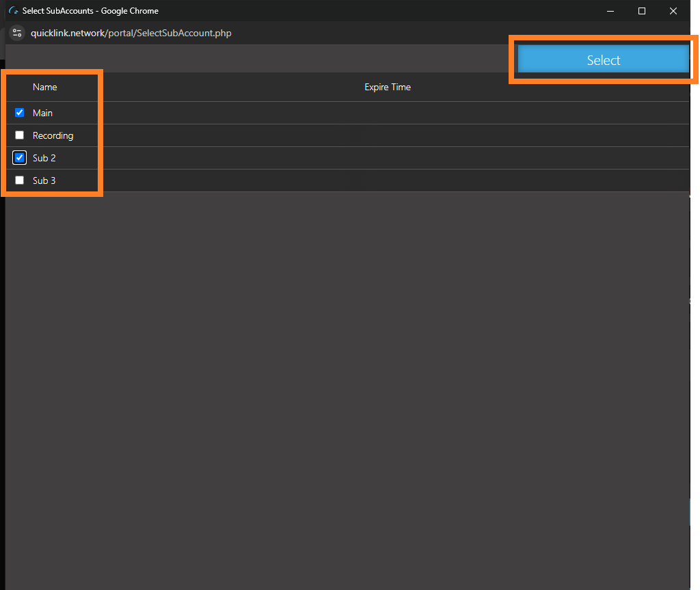The image size is (700, 590).
Task: Click the Expire Time column header
Action: (x=387, y=87)
